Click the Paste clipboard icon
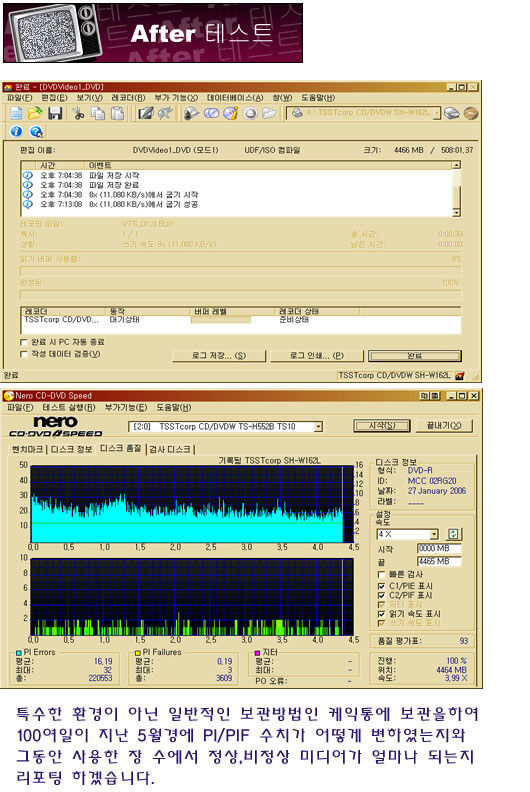This screenshot has height=792, width=530. click(117, 113)
